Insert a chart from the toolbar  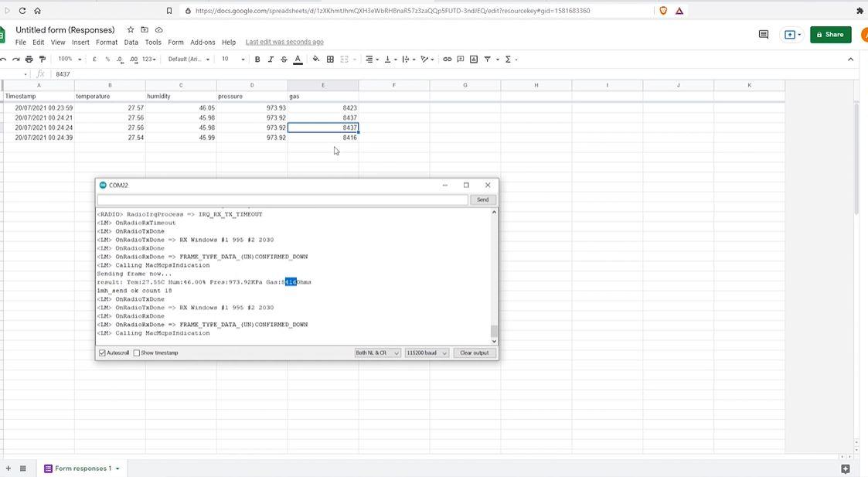click(474, 60)
